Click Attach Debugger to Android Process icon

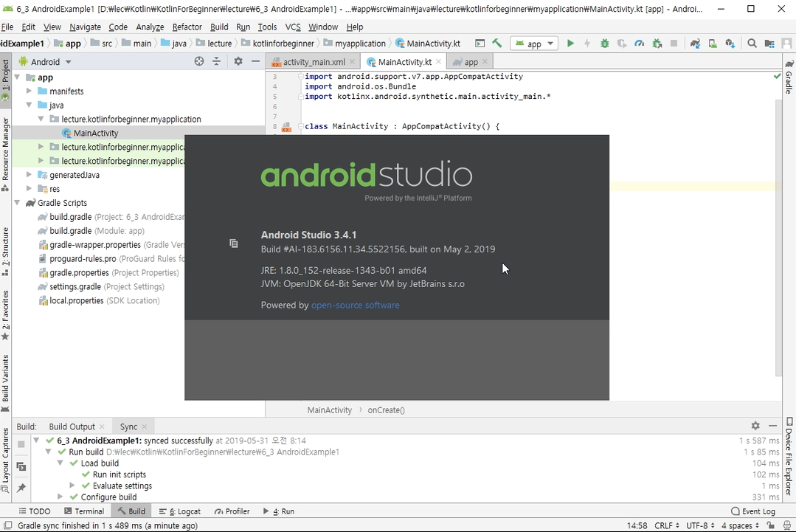[x=657, y=44]
